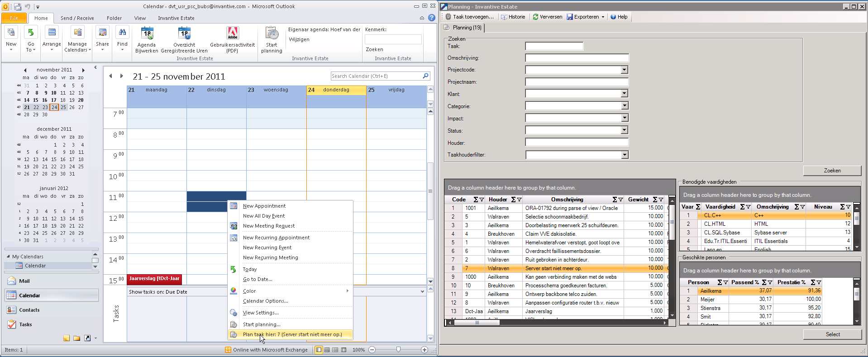Open the Send / Receive ribbon tab
Image resolution: width=868 pixels, height=357 pixels.
tap(77, 18)
